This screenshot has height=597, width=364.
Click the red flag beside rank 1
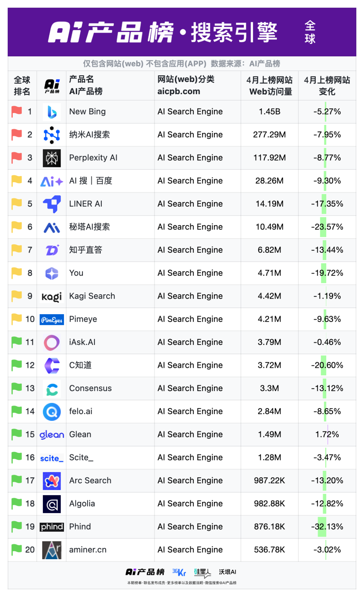(x=17, y=112)
